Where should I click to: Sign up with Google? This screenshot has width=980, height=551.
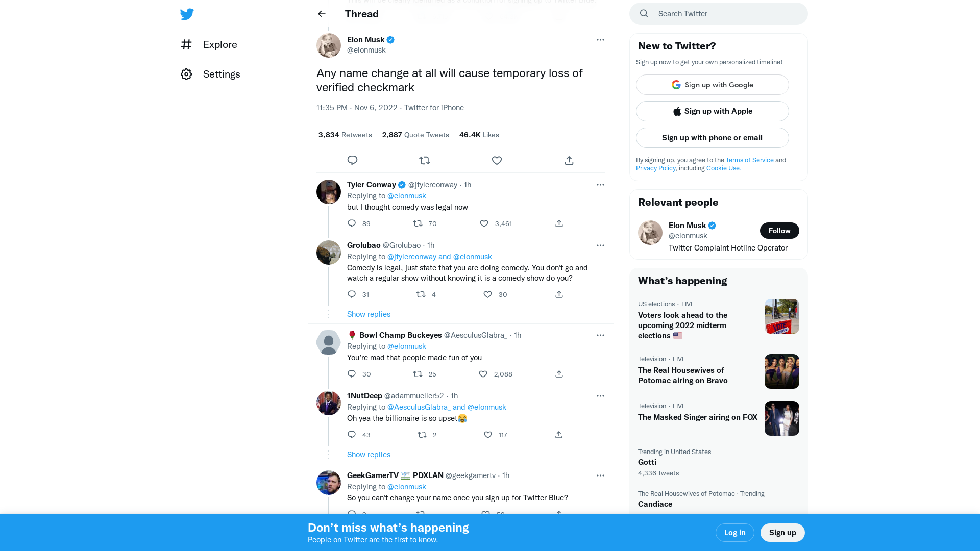tap(712, 85)
